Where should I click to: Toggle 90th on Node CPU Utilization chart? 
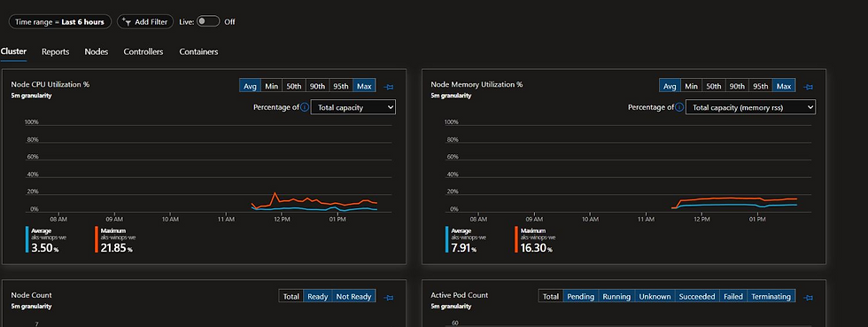317,86
